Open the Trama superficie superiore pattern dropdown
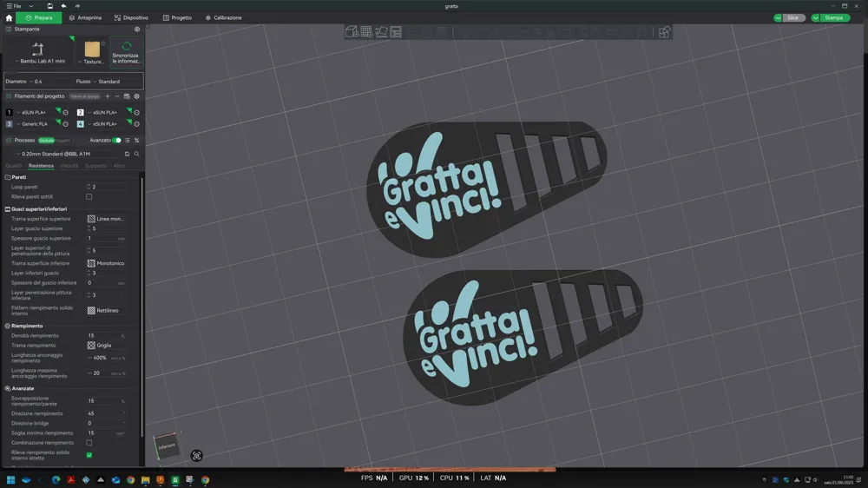Screen dimensions: 868x488 106,219
